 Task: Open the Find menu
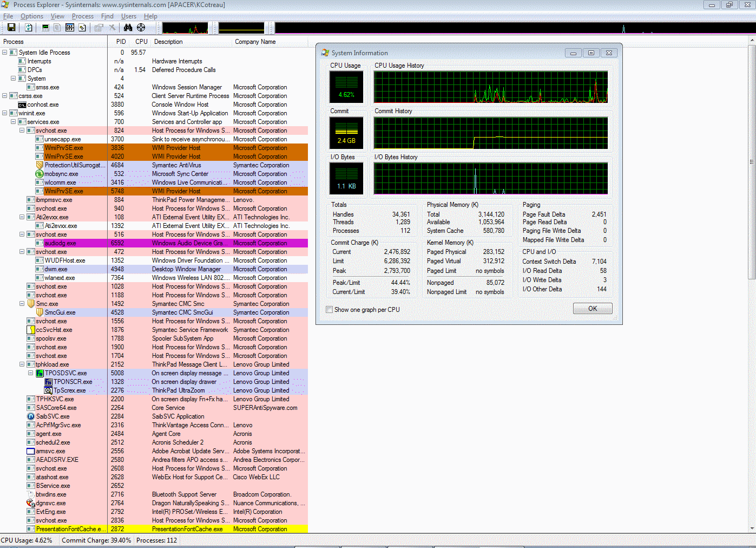(107, 16)
